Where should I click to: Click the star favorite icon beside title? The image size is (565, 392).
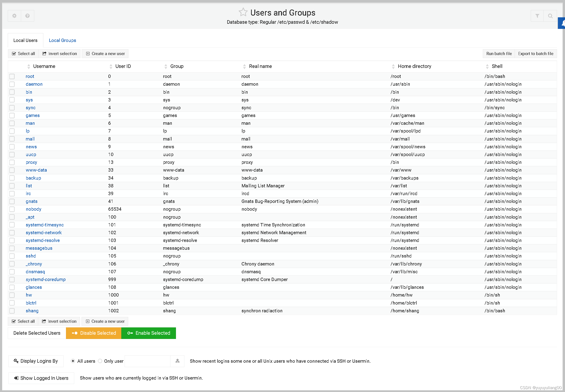click(x=243, y=12)
